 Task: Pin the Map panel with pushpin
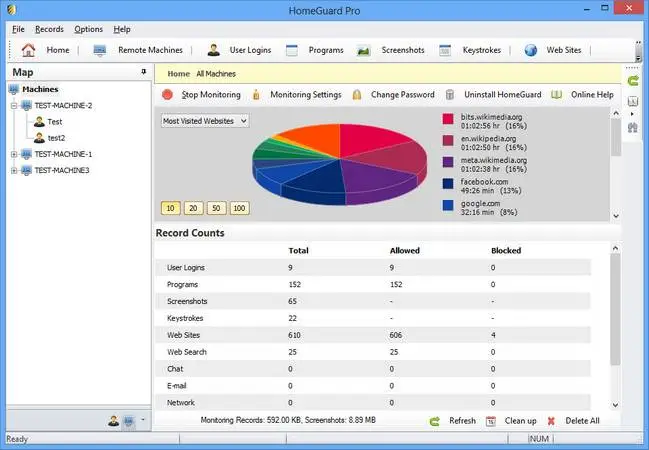click(x=144, y=72)
